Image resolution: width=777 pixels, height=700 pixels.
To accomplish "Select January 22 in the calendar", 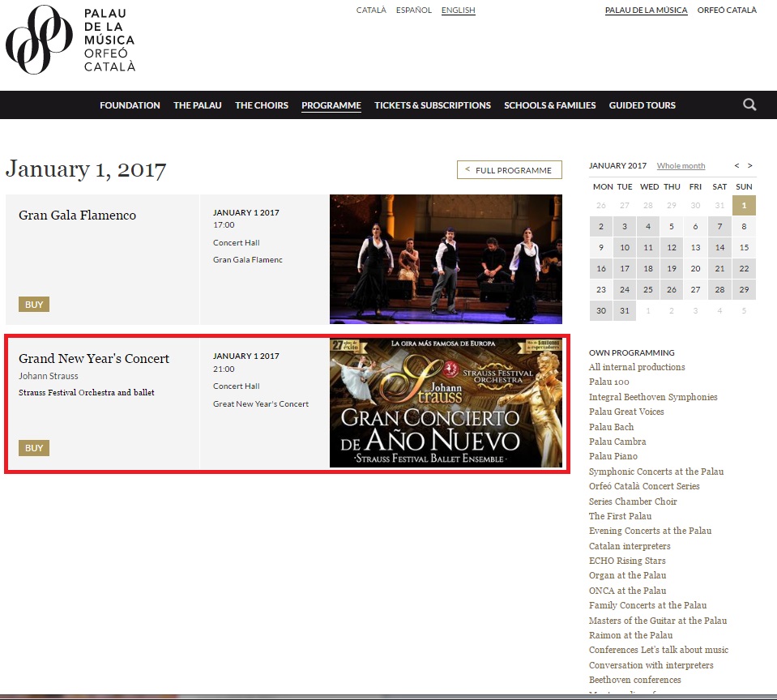I will coord(744,268).
